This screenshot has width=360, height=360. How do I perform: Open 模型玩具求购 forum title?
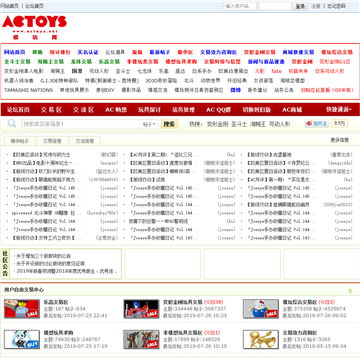coord(58,333)
